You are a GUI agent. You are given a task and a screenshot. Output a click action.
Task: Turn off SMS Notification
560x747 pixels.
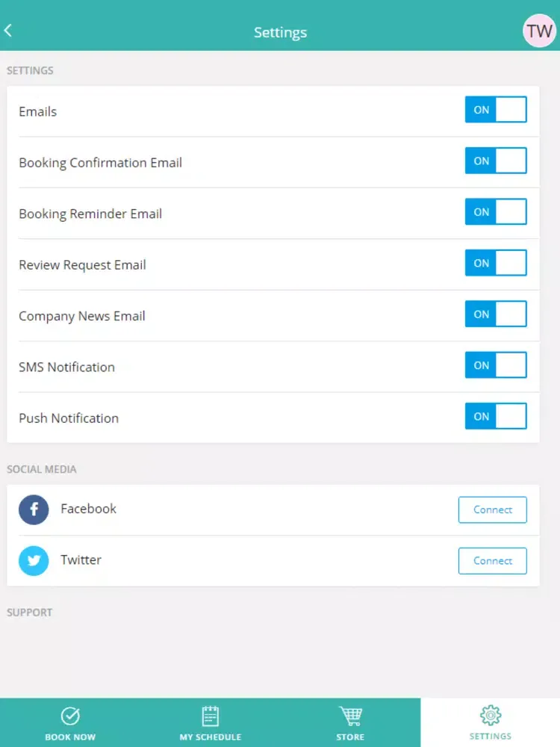[x=496, y=365]
